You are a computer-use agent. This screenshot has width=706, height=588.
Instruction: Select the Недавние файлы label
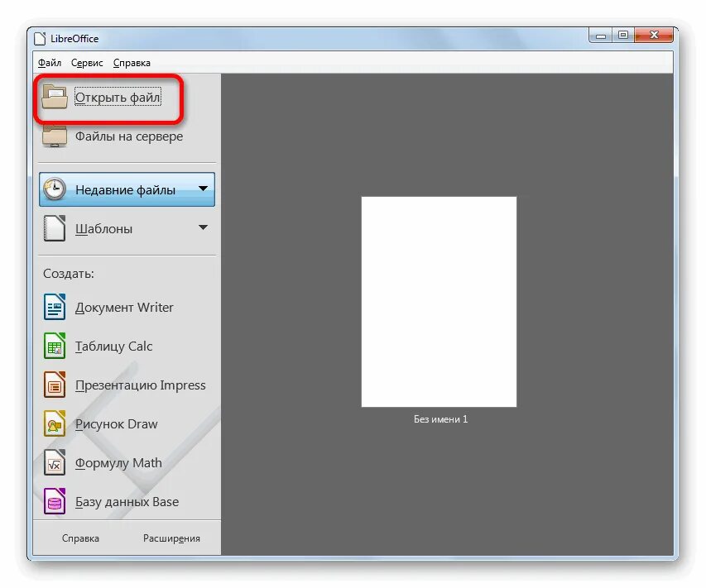(x=125, y=190)
